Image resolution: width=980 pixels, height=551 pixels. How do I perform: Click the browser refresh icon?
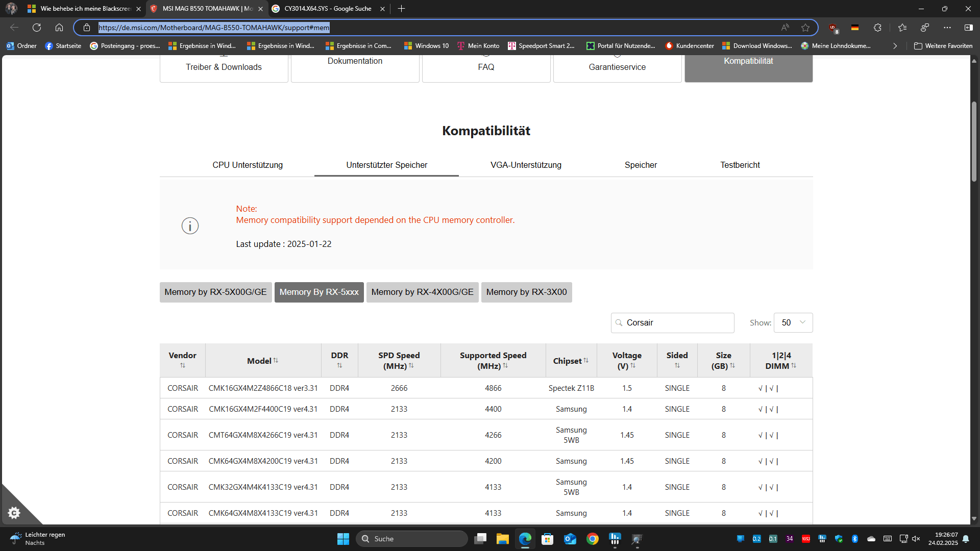tap(37, 28)
